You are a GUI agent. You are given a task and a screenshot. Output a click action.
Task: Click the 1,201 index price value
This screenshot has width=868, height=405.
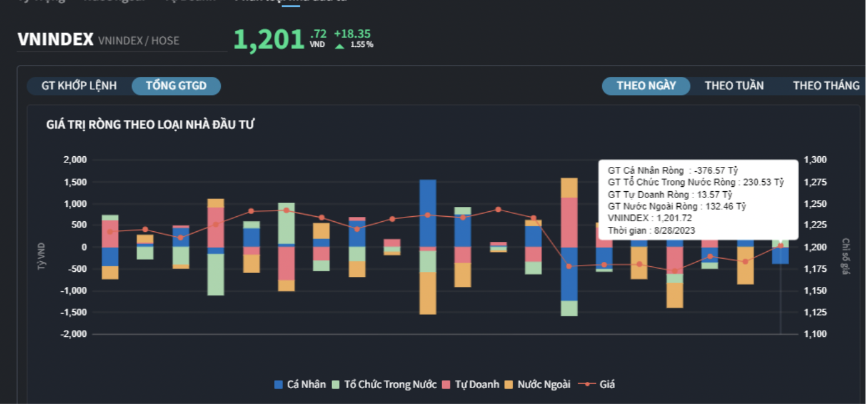[x=269, y=40]
